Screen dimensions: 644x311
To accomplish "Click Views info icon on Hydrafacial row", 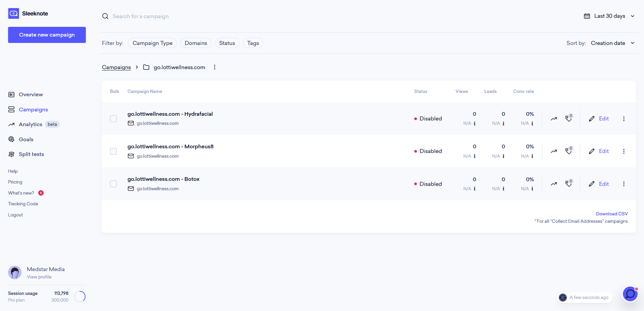I will point(475,123).
